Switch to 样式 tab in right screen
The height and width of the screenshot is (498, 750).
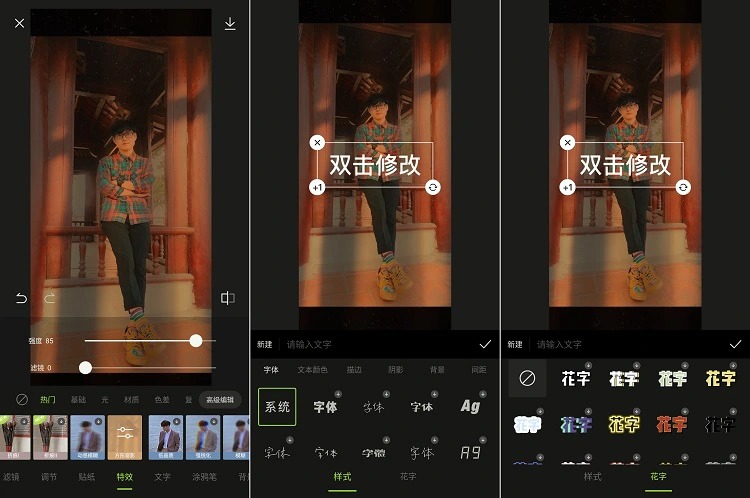592,476
